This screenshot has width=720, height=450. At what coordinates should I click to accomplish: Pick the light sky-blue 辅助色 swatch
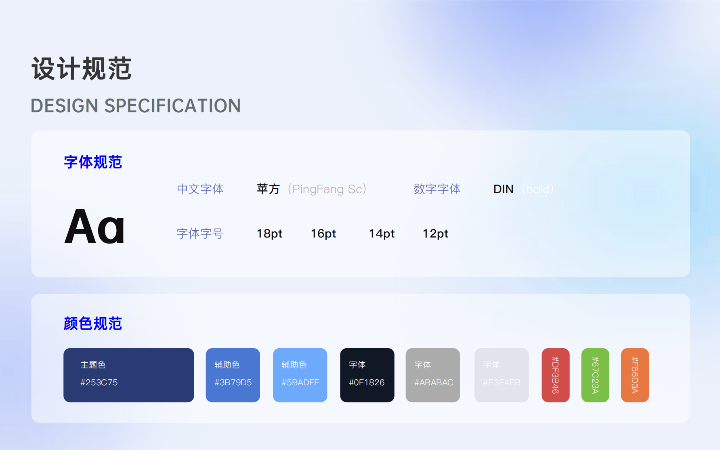tap(300, 375)
